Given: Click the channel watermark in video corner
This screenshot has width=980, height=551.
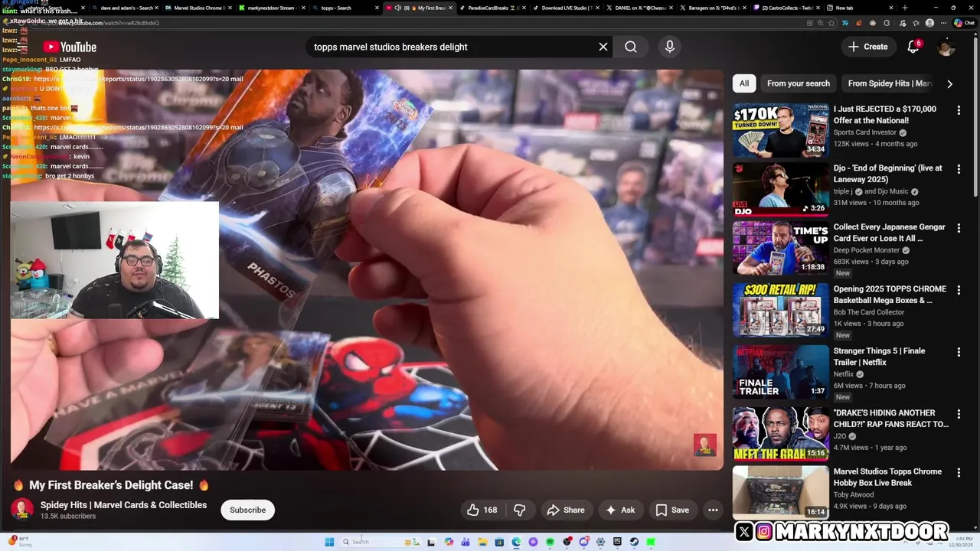Looking at the screenshot, I should (x=704, y=445).
